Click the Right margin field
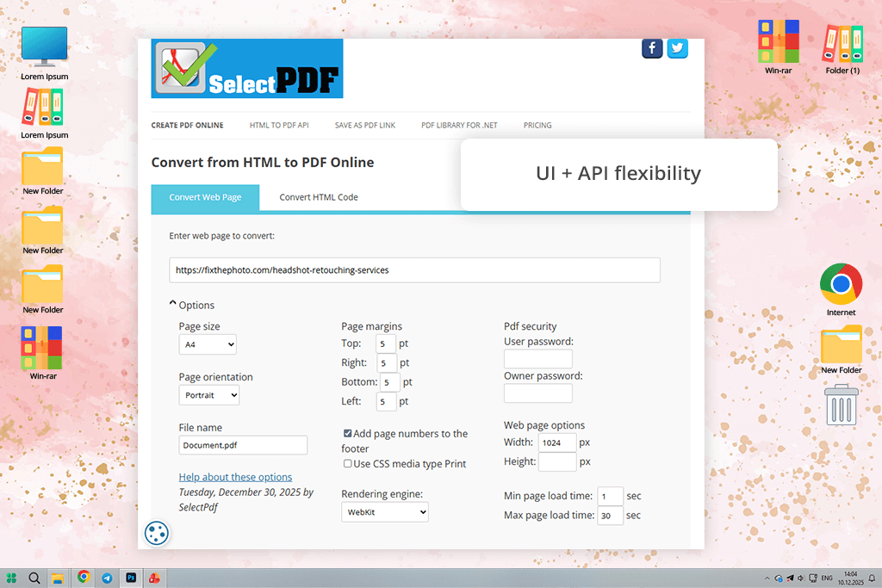 [x=387, y=362]
